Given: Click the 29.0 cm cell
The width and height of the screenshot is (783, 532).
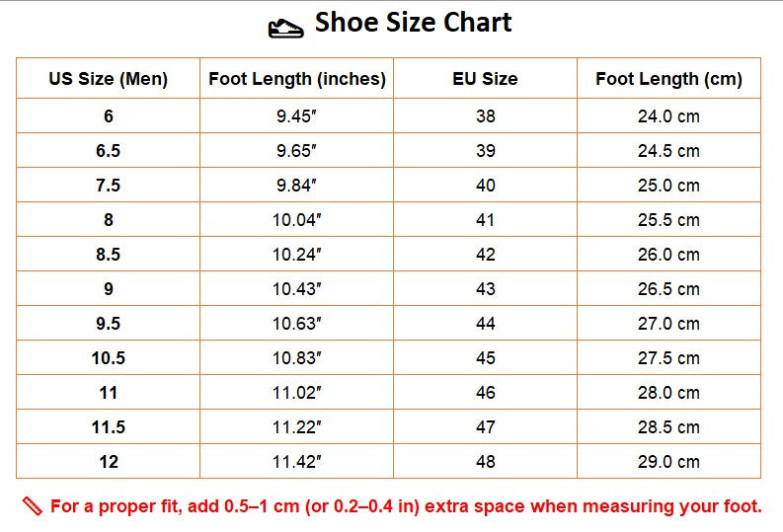Looking at the screenshot, I should 669,461.
